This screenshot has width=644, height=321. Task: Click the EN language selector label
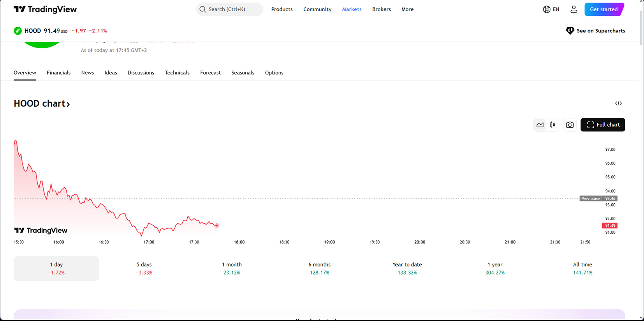[x=556, y=9]
